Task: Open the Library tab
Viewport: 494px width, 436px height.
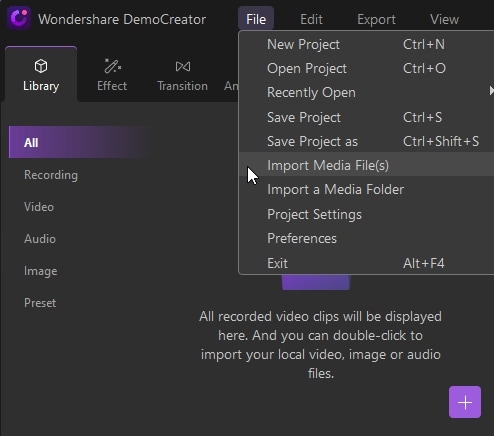Action: tap(41, 75)
